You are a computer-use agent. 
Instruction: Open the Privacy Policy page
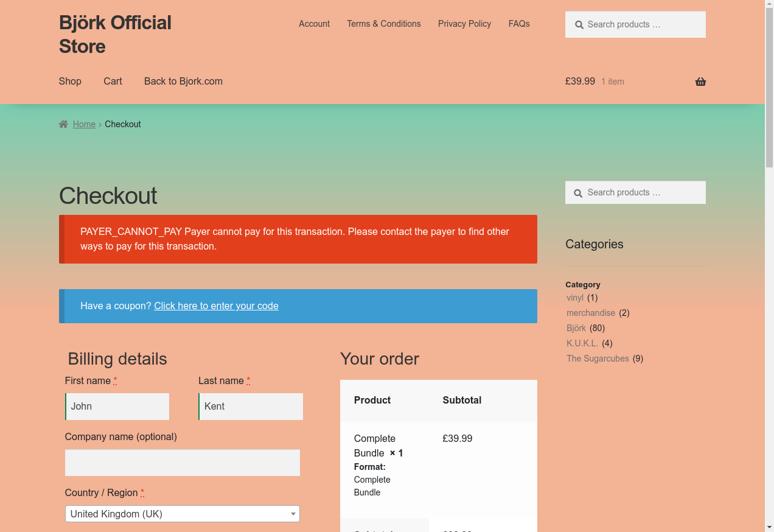pyautogui.click(x=464, y=24)
